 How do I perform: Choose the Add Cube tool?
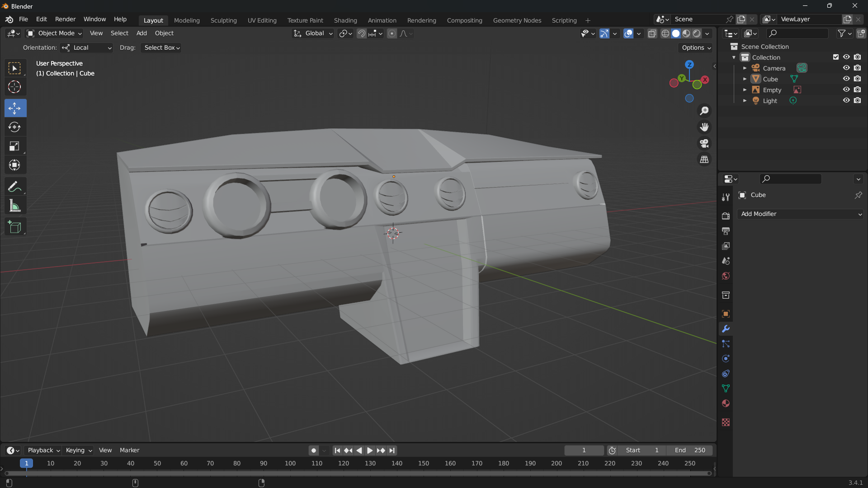pyautogui.click(x=14, y=227)
